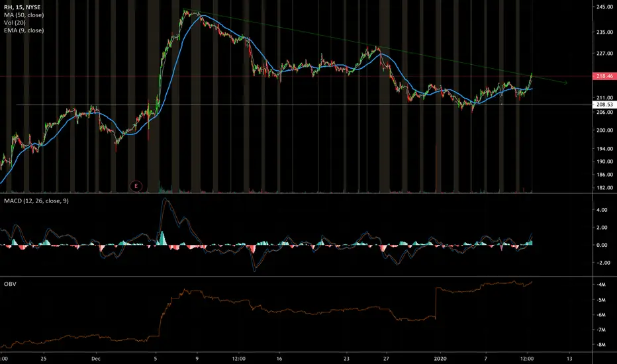Click the '2020' date label on time axis
The height and width of the screenshot is (364, 617).
pyautogui.click(x=440, y=359)
